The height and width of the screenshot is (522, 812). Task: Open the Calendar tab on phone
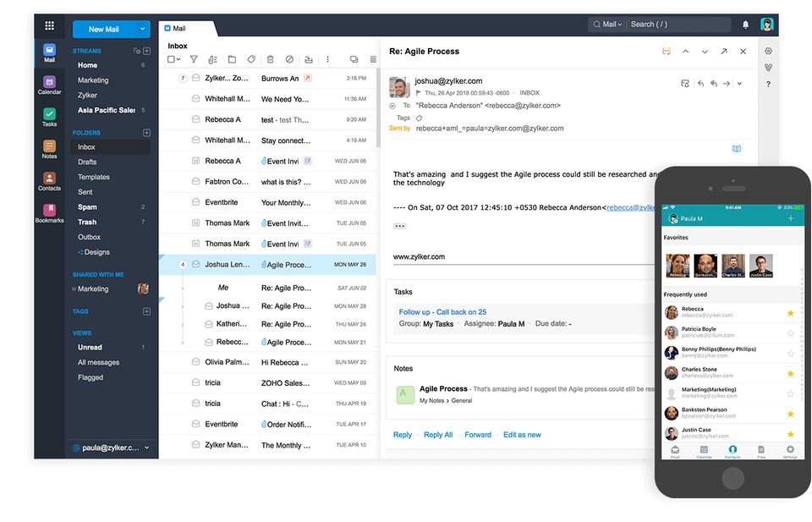[x=704, y=451]
